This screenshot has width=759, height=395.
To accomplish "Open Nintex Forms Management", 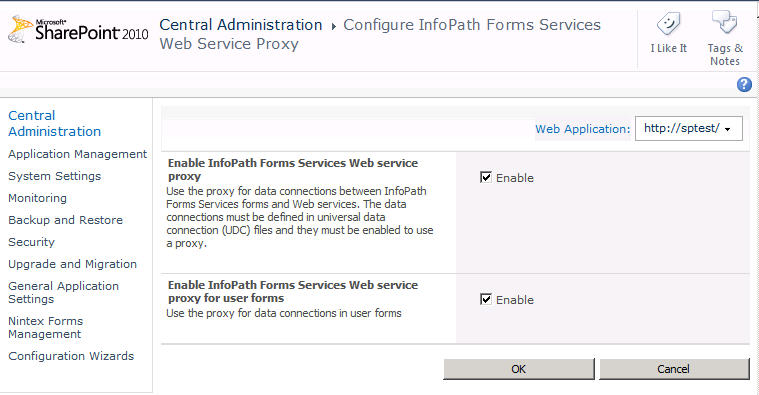I will [46, 328].
